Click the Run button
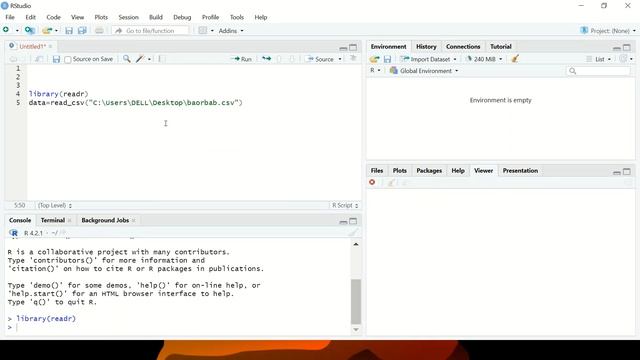The height and width of the screenshot is (360, 640). point(242,59)
